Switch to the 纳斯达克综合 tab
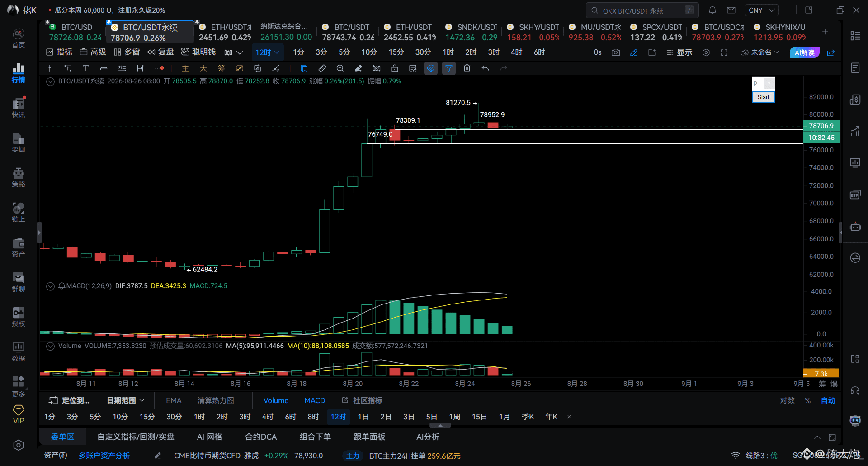The image size is (868, 466). coord(286,32)
